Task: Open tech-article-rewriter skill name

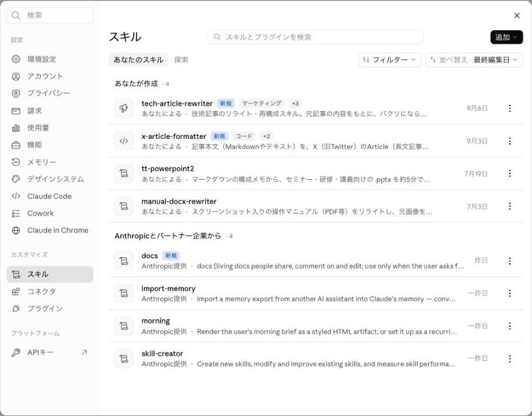Action: point(177,104)
